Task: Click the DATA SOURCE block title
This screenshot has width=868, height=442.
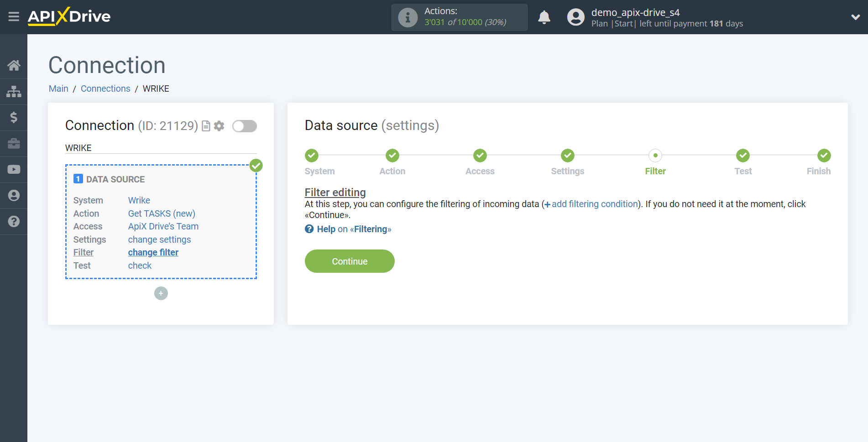Action: pos(115,179)
